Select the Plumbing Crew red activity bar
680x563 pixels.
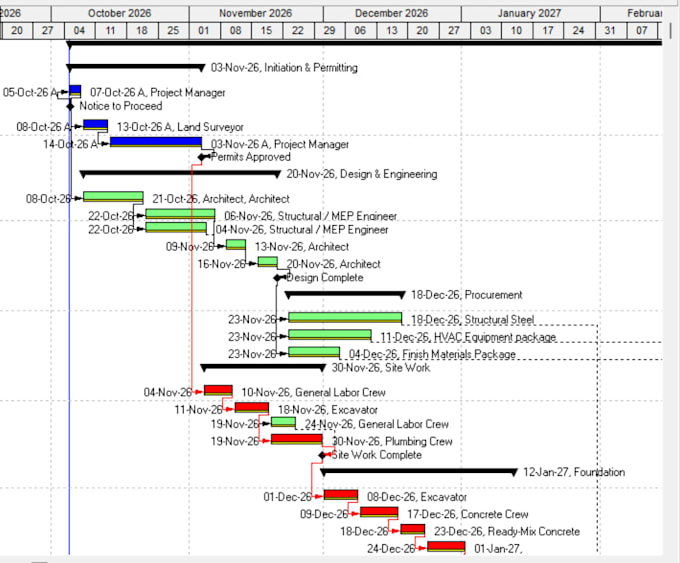coord(297,439)
